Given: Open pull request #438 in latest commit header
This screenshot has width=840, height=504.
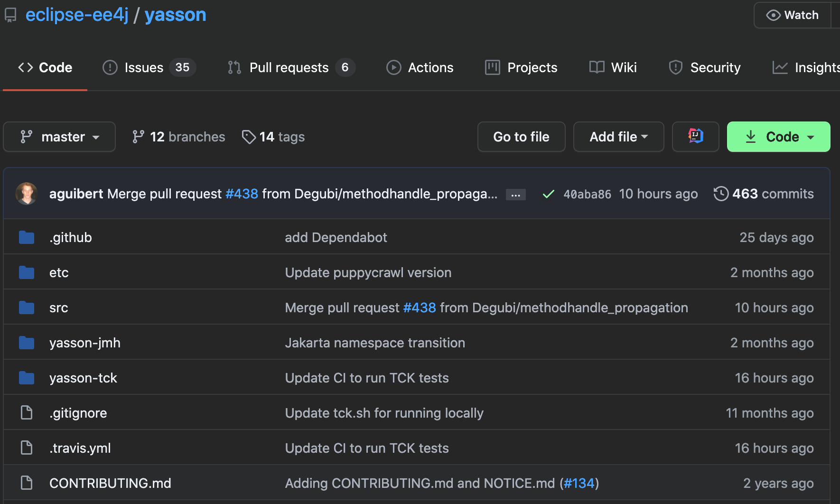Looking at the screenshot, I should [x=242, y=194].
